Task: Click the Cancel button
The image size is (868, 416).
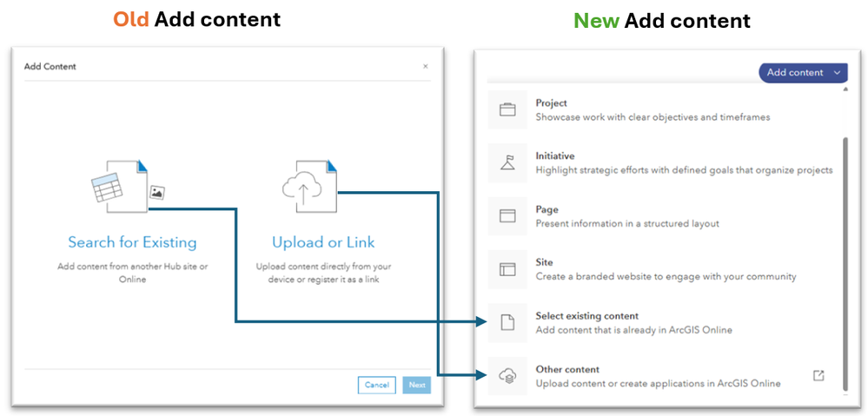Action: [376, 385]
